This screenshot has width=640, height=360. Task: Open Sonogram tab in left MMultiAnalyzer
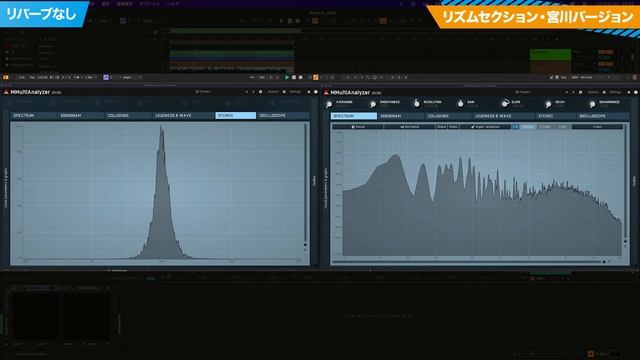pos(81,116)
